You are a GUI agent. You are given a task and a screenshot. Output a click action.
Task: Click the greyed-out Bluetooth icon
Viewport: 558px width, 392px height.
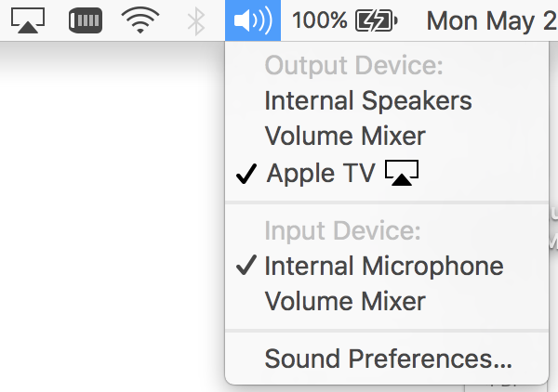(x=195, y=20)
